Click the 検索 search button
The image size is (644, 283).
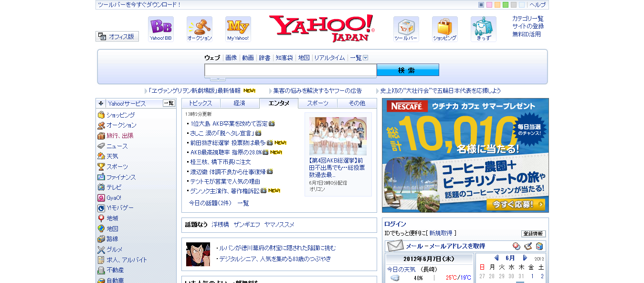point(408,70)
